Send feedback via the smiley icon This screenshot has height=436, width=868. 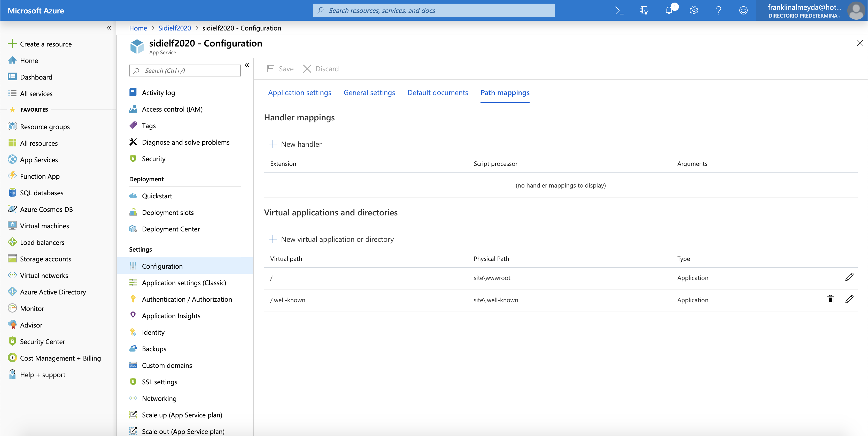click(x=743, y=10)
